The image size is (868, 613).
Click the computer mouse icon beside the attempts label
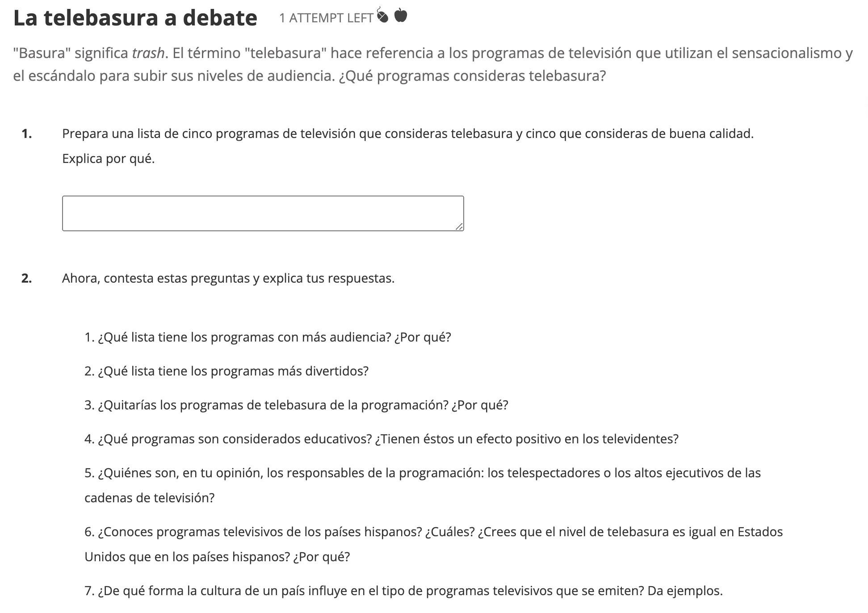pyautogui.click(x=382, y=16)
